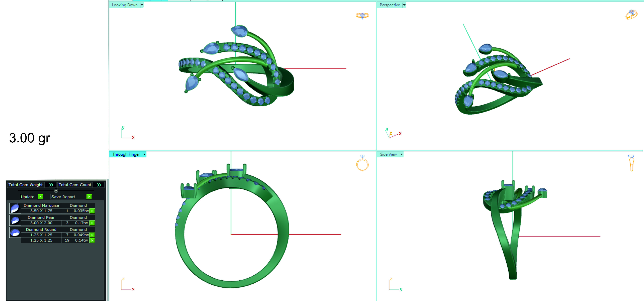Viewport: 644px width, 301px height.
Task: Open the Perspective viewport dropdown arrow
Action: click(x=404, y=5)
